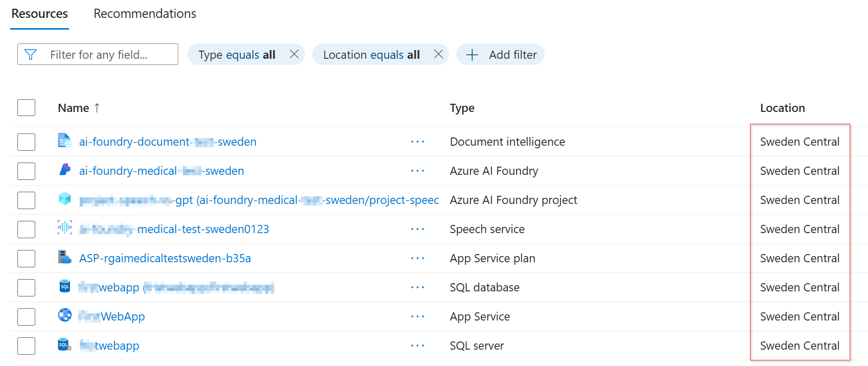Check the App Service plan row checkbox

click(26, 258)
